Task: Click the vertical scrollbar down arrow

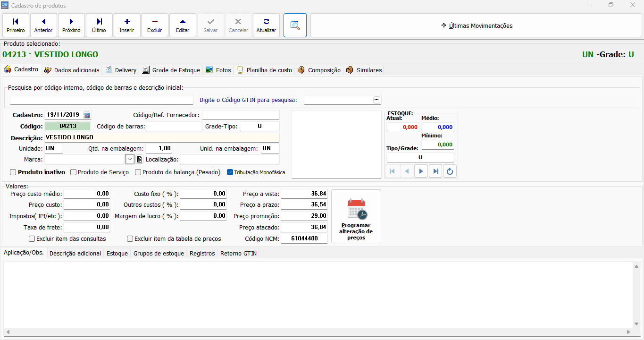Action: tap(636, 324)
